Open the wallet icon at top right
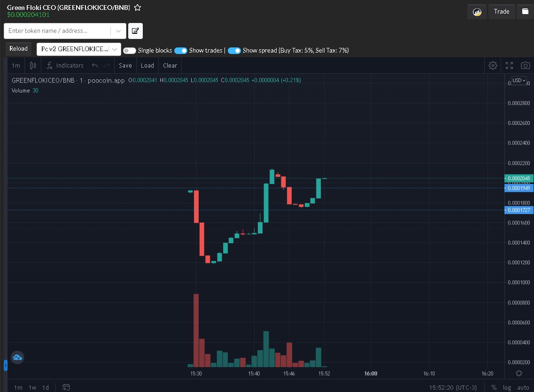The image size is (534, 392). [526, 12]
